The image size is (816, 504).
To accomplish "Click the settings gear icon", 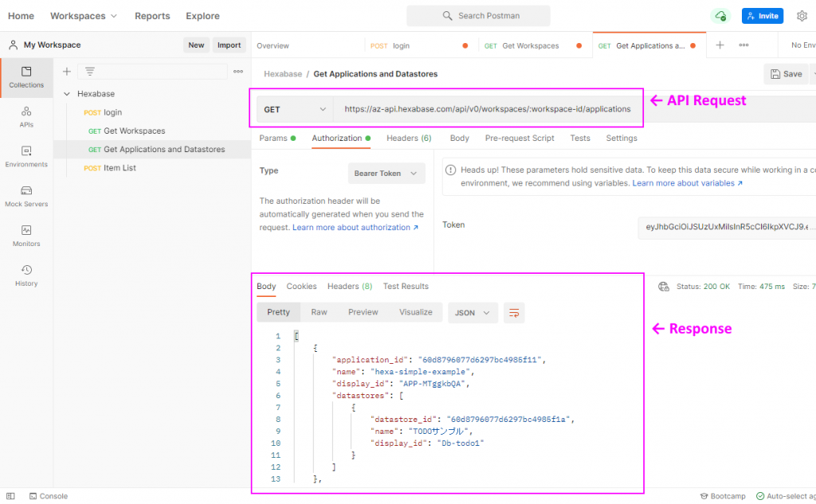I will tap(802, 16).
